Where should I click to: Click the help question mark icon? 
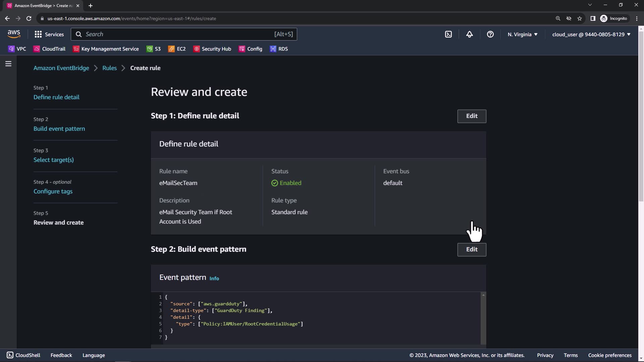pyautogui.click(x=490, y=34)
